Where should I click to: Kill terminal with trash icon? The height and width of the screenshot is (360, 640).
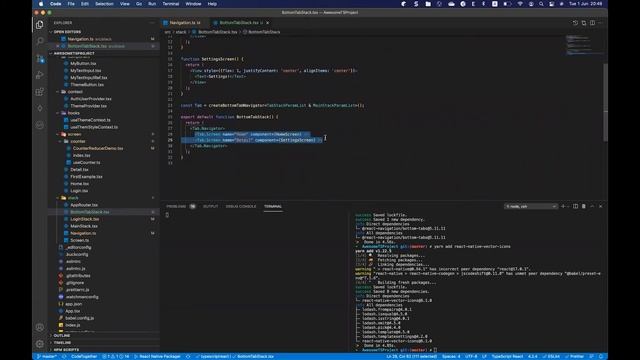(584, 207)
